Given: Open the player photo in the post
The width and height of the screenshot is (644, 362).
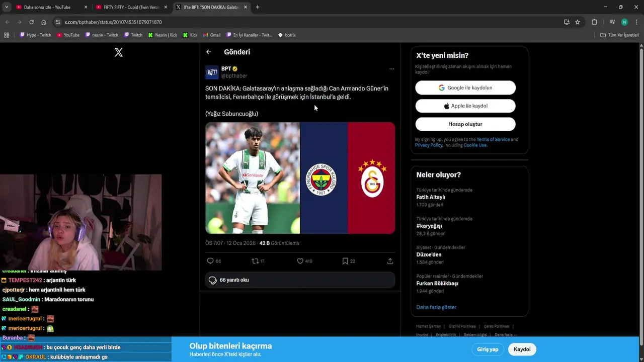Looking at the screenshot, I should [253, 178].
